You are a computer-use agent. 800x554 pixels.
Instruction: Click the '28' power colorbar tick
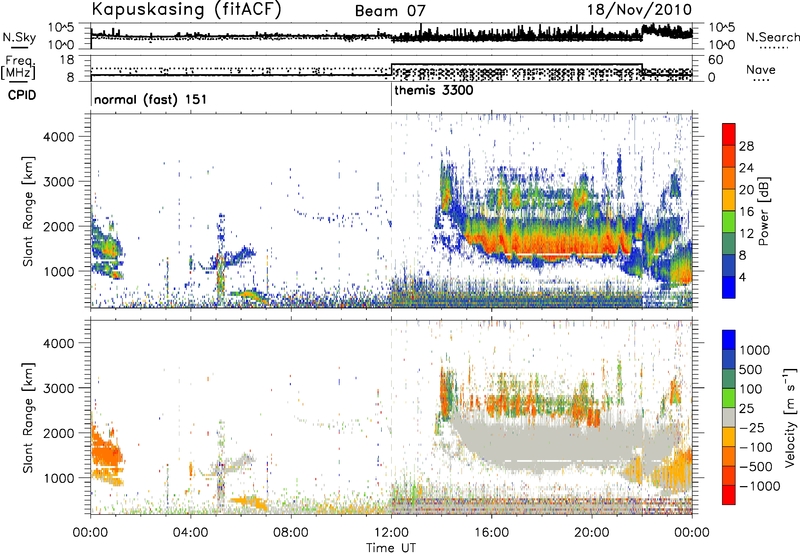click(746, 146)
